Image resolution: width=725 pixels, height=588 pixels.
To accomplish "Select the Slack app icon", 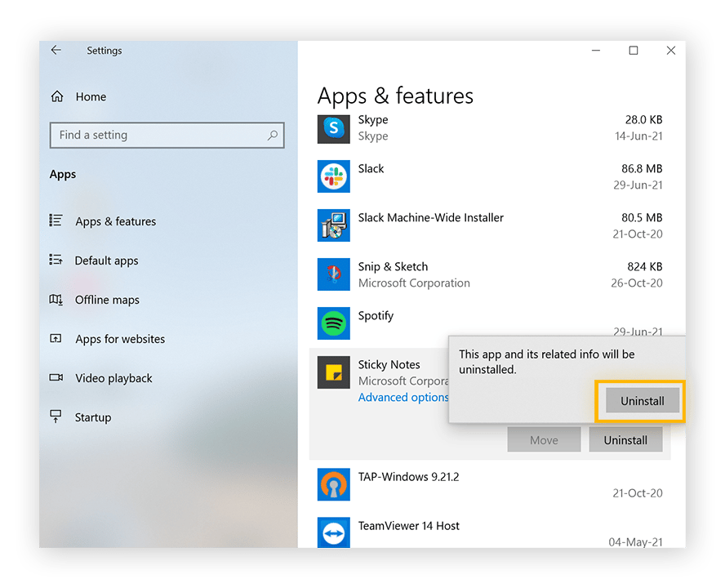I will click(333, 176).
